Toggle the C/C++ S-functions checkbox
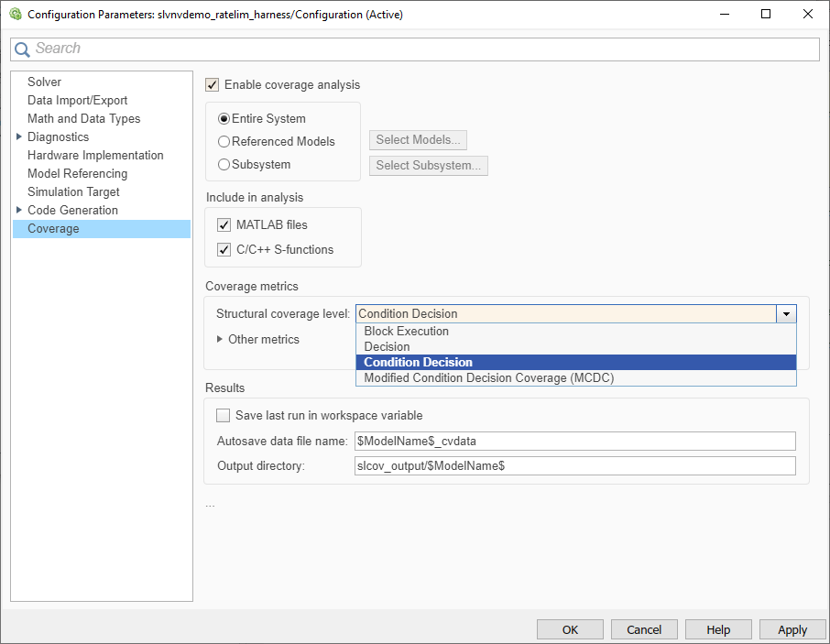 [x=224, y=250]
